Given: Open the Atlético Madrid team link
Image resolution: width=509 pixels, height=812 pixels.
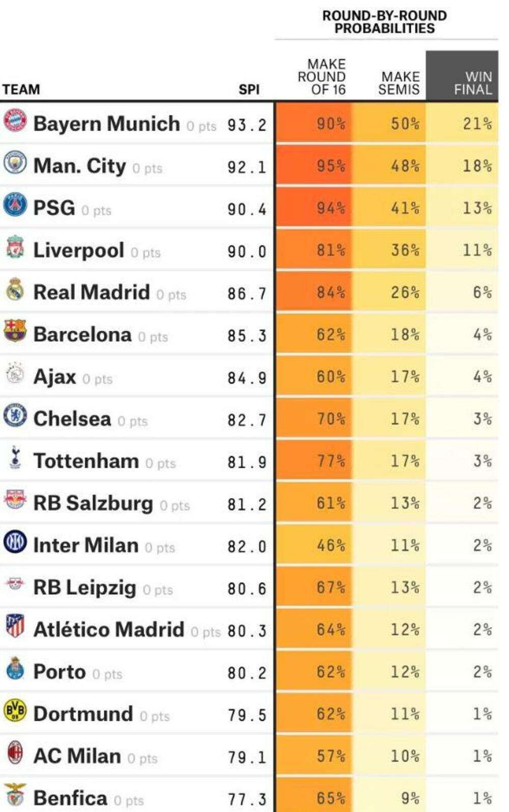Looking at the screenshot, I should 108,630.
